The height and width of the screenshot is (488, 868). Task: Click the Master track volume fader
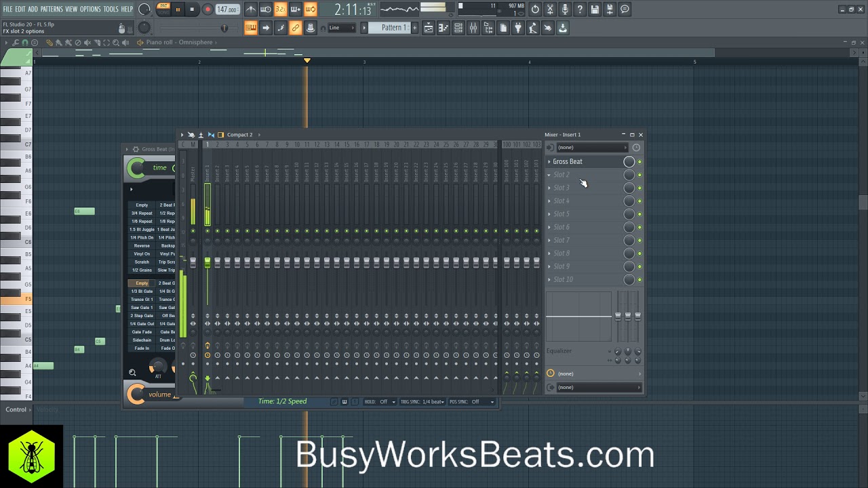[193, 262]
